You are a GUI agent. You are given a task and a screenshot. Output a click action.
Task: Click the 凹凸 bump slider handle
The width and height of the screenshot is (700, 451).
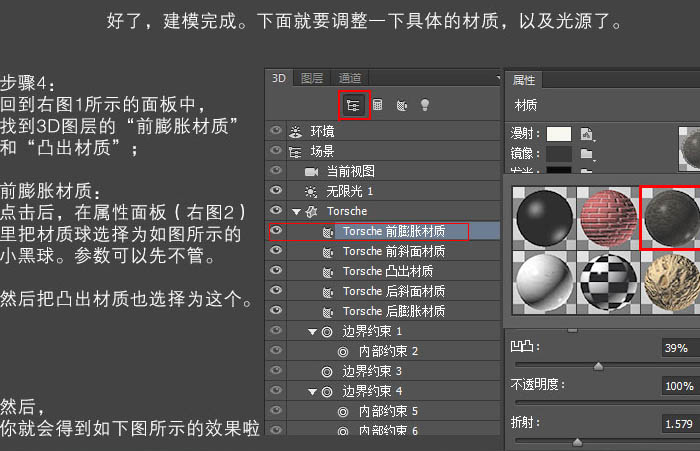pos(599,367)
